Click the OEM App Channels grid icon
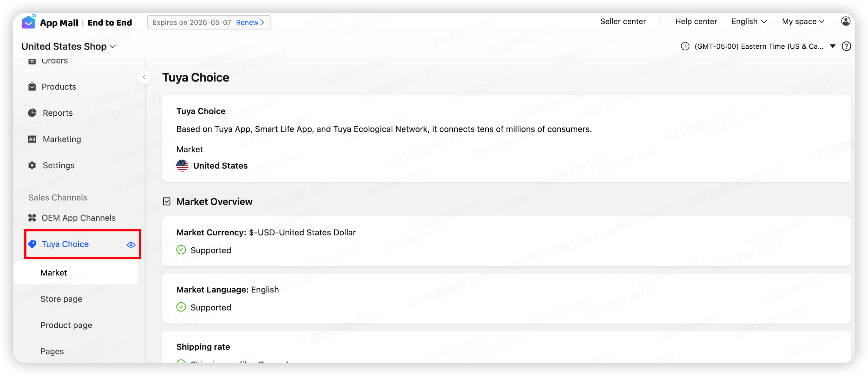 click(x=32, y=218)
